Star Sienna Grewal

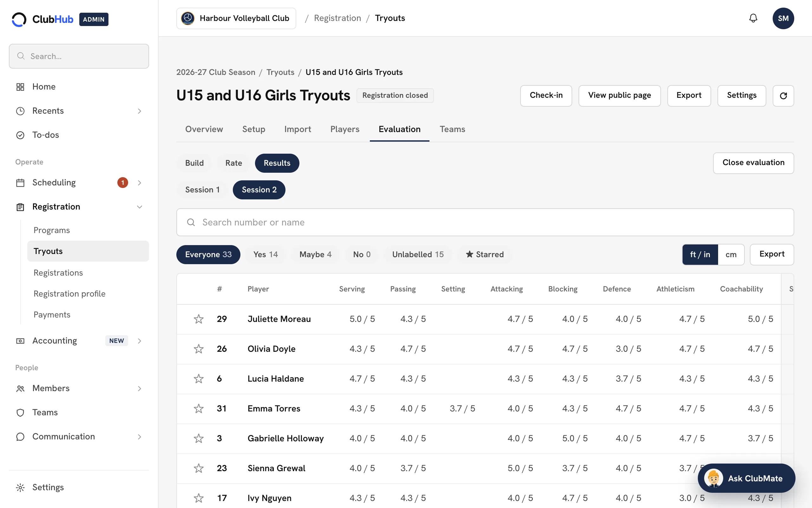pos(199,468)
